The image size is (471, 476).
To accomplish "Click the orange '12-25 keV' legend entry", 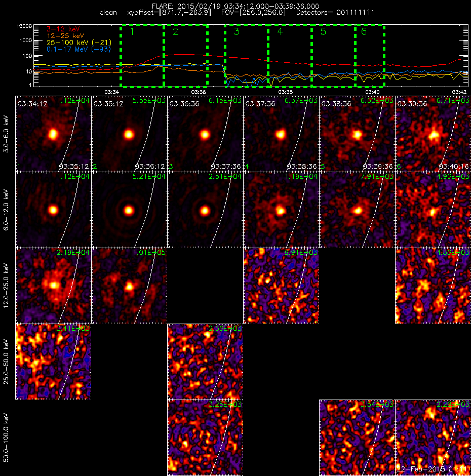I will 65,36.
